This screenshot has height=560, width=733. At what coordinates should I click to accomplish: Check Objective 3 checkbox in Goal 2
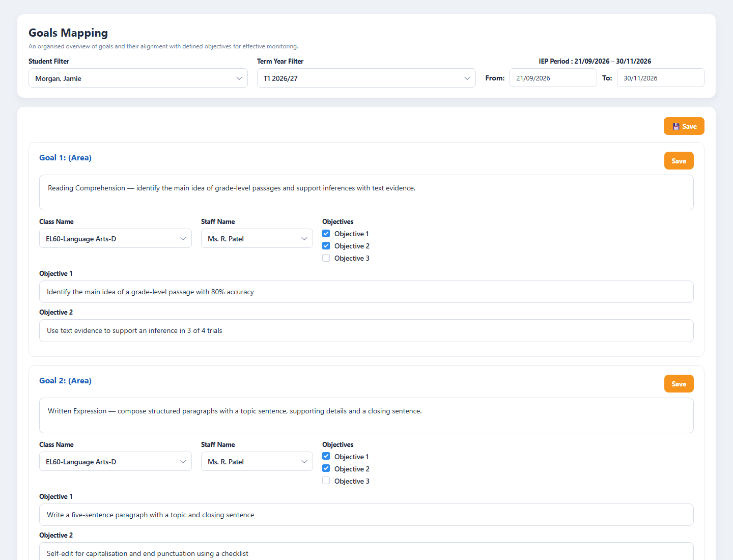click(x=326, y=481)
